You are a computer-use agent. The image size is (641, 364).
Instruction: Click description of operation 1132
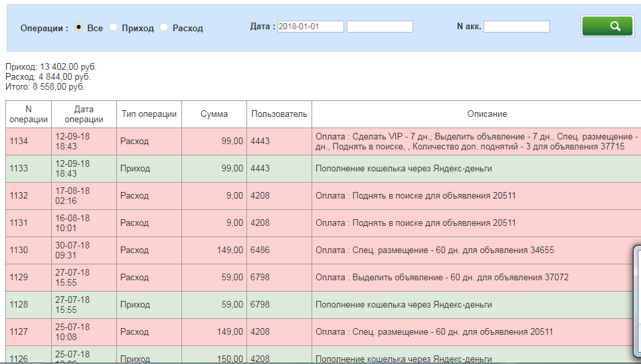pos(415,196)
